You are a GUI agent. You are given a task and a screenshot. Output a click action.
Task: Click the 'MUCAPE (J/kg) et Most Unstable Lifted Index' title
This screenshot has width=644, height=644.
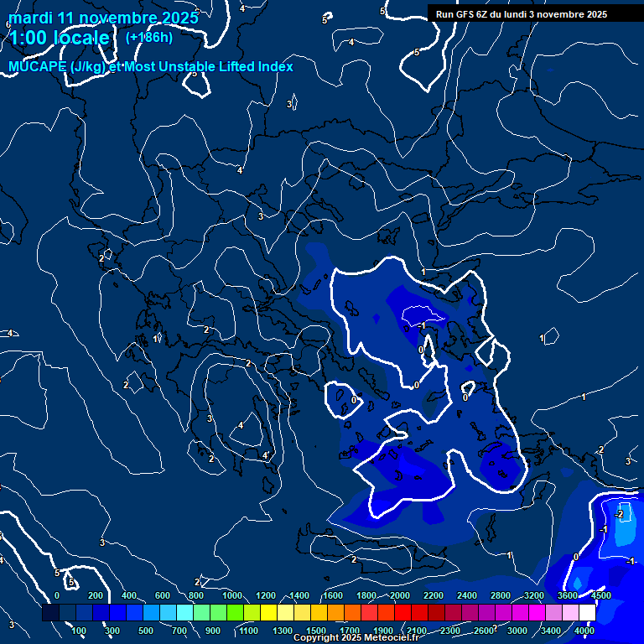click(151, 66)
